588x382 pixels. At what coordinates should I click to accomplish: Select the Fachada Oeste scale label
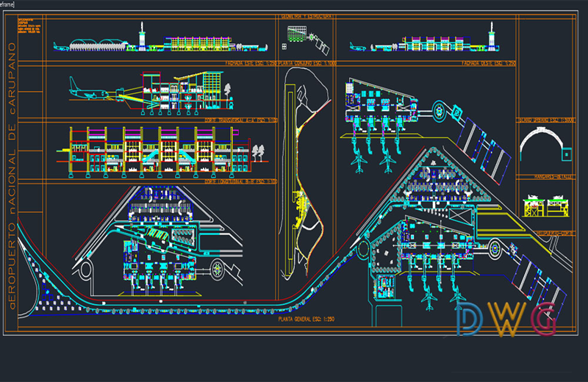coord(489,63)
